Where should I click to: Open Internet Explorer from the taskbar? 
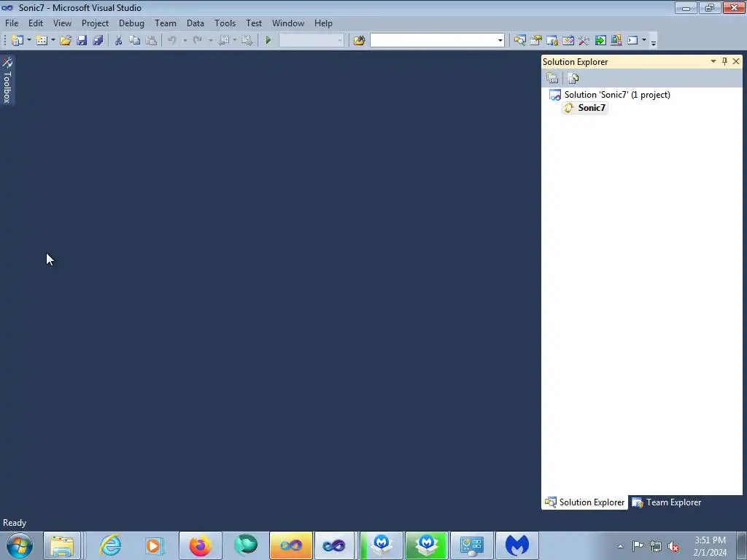[x=111, y=545]
